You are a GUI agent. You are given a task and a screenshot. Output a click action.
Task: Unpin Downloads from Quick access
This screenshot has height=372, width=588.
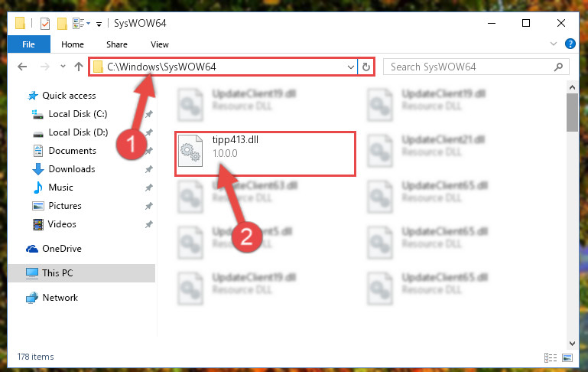coord(149,169)
